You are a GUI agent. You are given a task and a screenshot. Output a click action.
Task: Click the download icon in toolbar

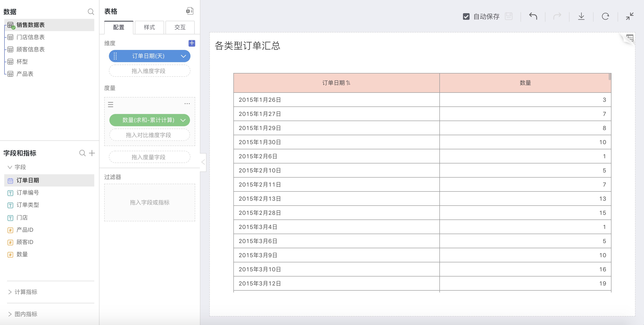(581, 16)
